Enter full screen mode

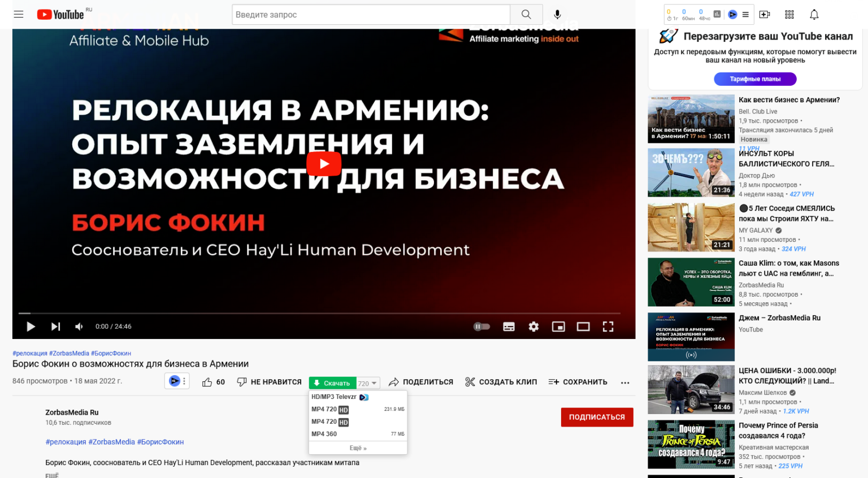[x=608, y=327]
